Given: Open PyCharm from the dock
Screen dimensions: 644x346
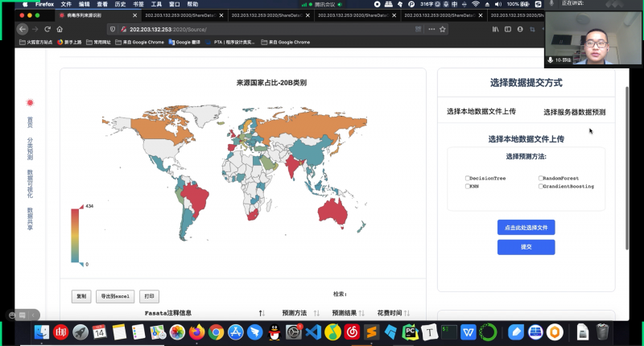Looking at the screenshot, I should (411, 332).
